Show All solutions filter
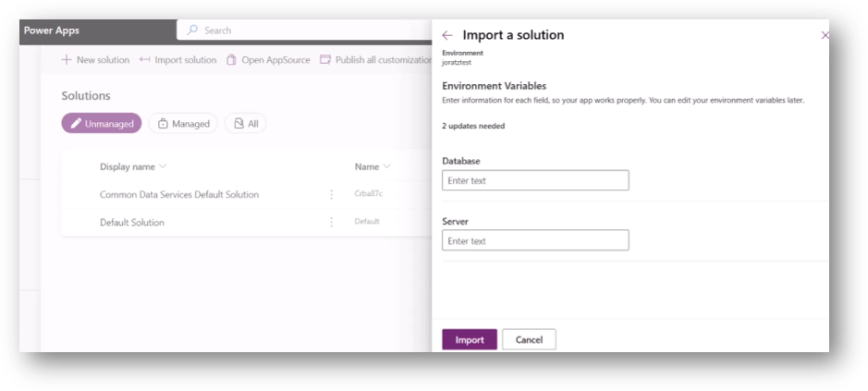 coord(245,124)
